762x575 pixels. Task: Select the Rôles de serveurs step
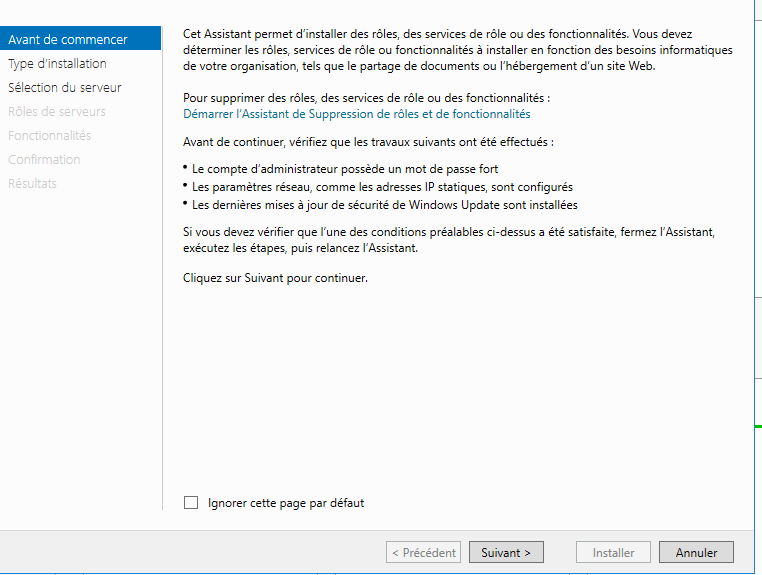click(x=57, y=111)
